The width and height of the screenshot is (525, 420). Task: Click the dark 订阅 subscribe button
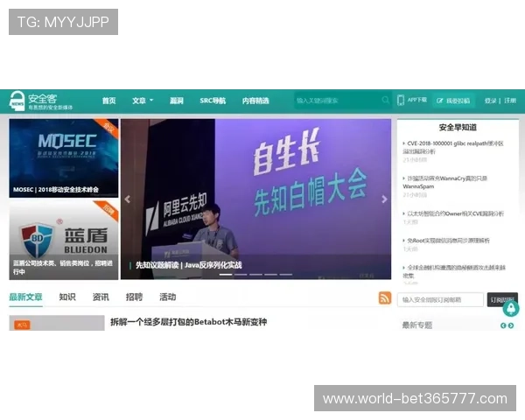coord(502,300)
